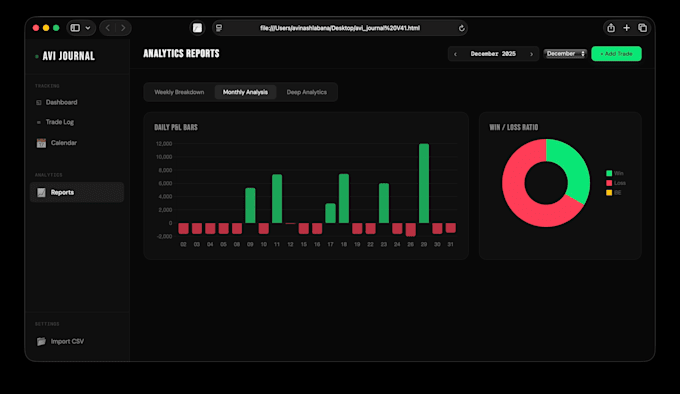This screenshot has height=394, width=680.
Task: Click the green P&L bar for day 17
Action: [x=330, y=213]
